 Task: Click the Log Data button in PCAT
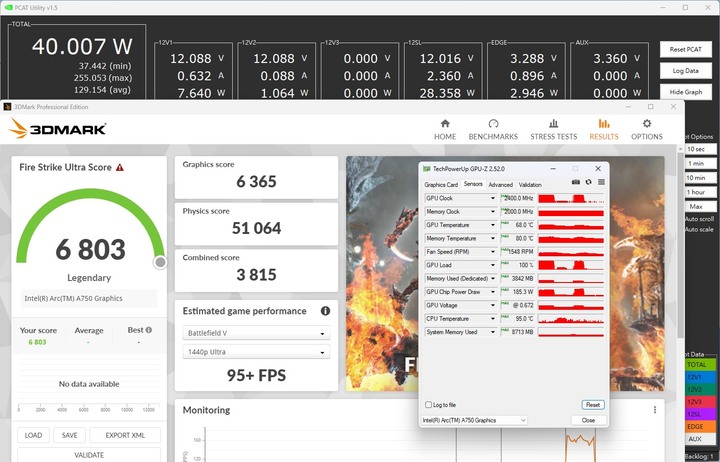(x=686, y=71)
